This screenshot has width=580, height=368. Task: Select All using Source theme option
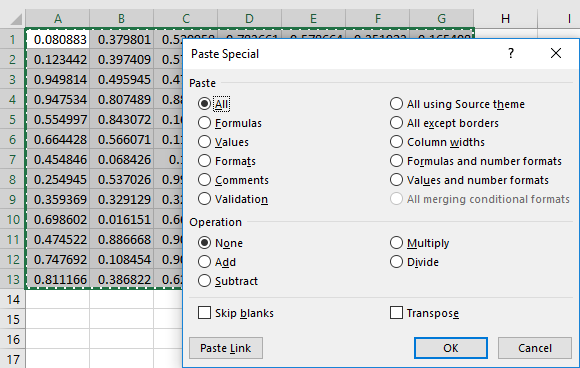click(x=396, y=104)
